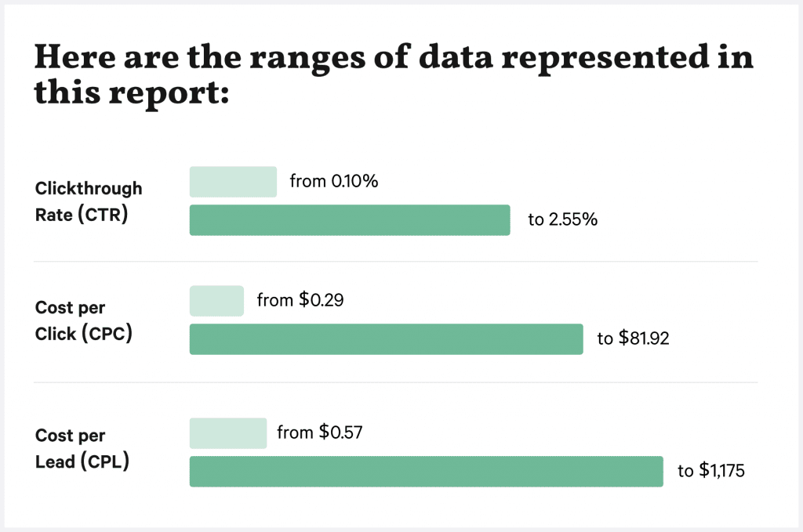This screenshot has height=532, width=803.
Task: Select the 'to $81.92' value label
Action: click(x=633, y=339)
